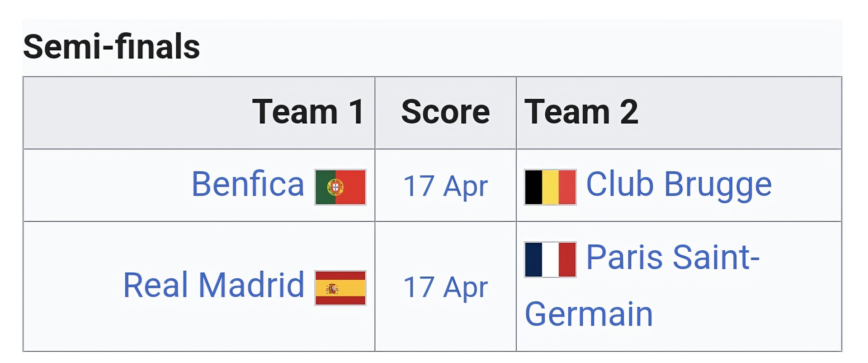Click the Semi-finals section heading
Screen dimensions: 868x363
click(112, 47)
